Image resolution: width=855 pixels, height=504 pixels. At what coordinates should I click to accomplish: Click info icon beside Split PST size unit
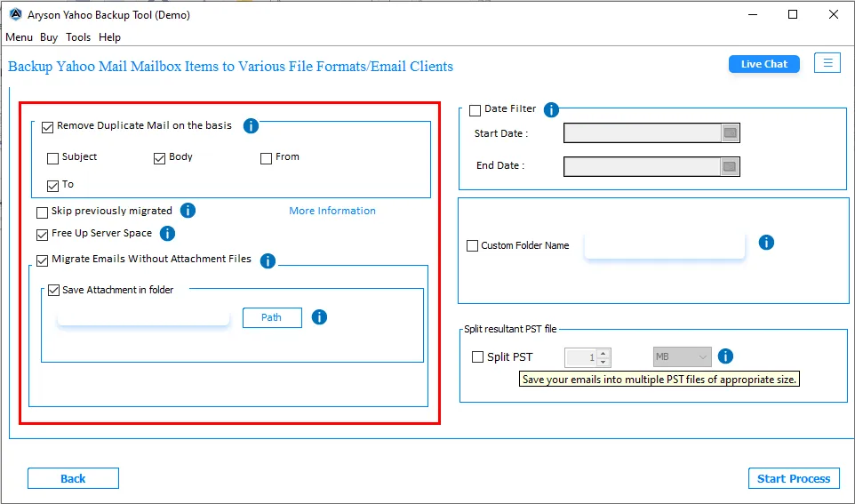pyautogui.click(x=725, y=356)
